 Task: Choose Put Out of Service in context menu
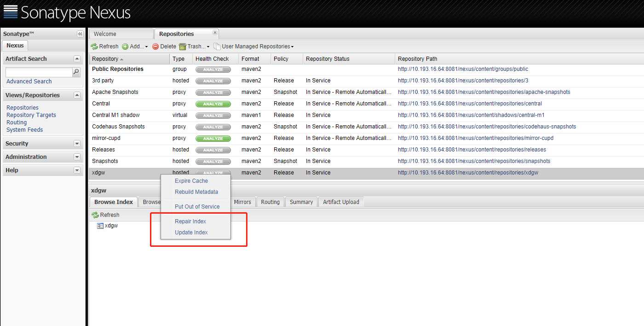[195, 207]
